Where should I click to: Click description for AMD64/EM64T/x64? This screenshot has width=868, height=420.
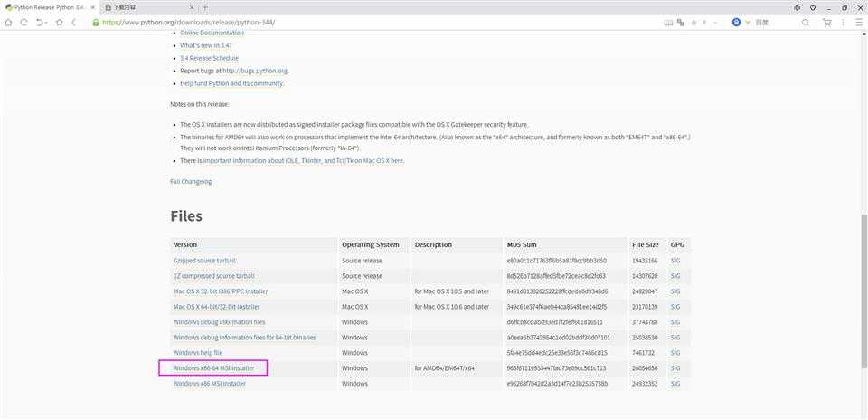pos(444,368)
